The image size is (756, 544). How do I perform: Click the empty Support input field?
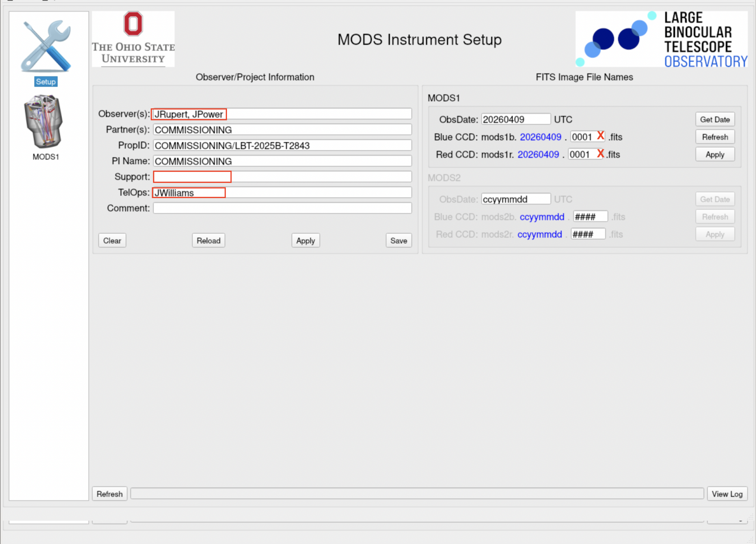click(x=282, y=177)
